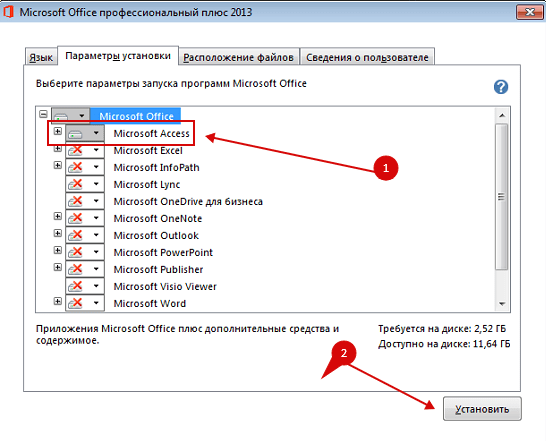
Task: Expand the Microsoft OneNote tree node
Action: (57, 216)
